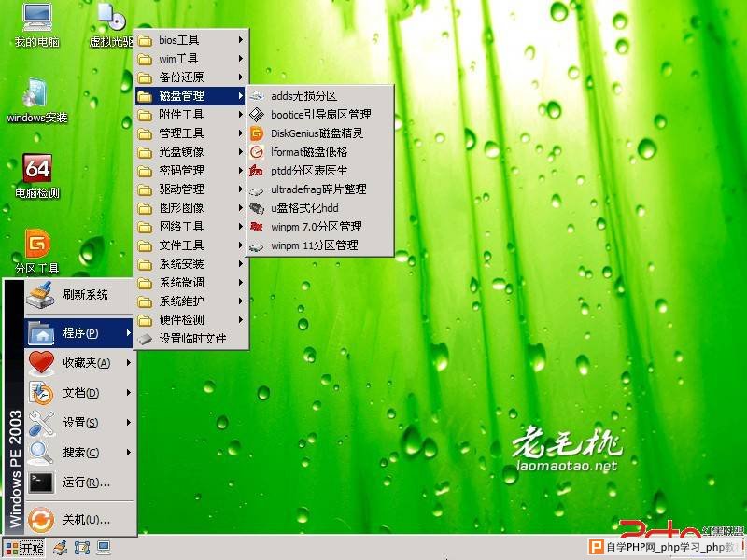The image size is (747, 560).
Task: Click the ptdd分区表医生 icon
Action: click(x=257, y=171)
